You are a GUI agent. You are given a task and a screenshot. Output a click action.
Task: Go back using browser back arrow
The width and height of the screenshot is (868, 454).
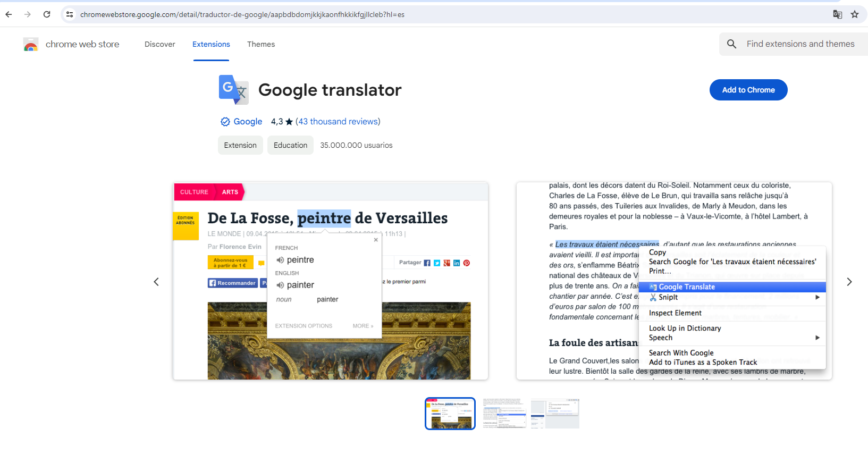click(x=9, y=14)
